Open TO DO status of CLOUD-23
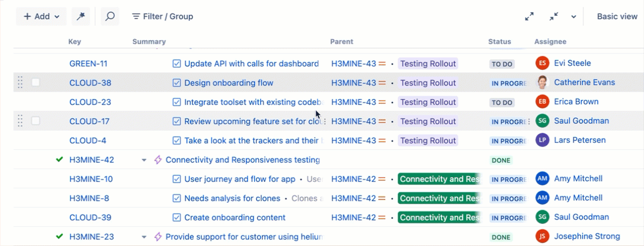Screen dimensions: 644x246 tap(502, 103)
